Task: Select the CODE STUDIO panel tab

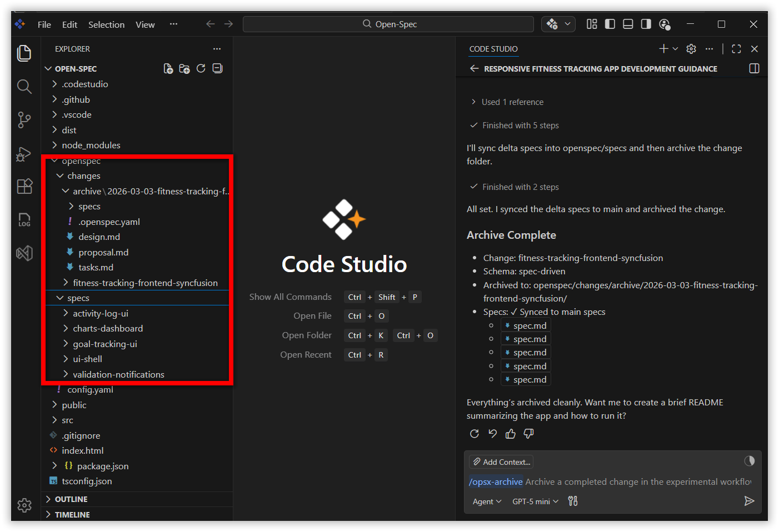Action: [493, 49]
